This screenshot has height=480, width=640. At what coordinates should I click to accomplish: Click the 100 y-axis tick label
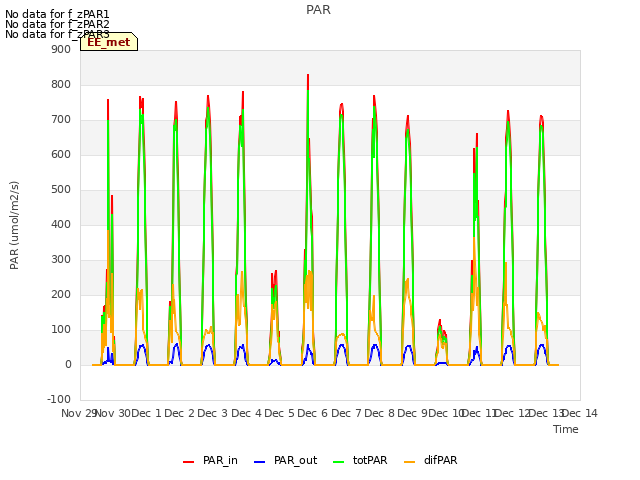pyautogui.click(x=61, y=329)
